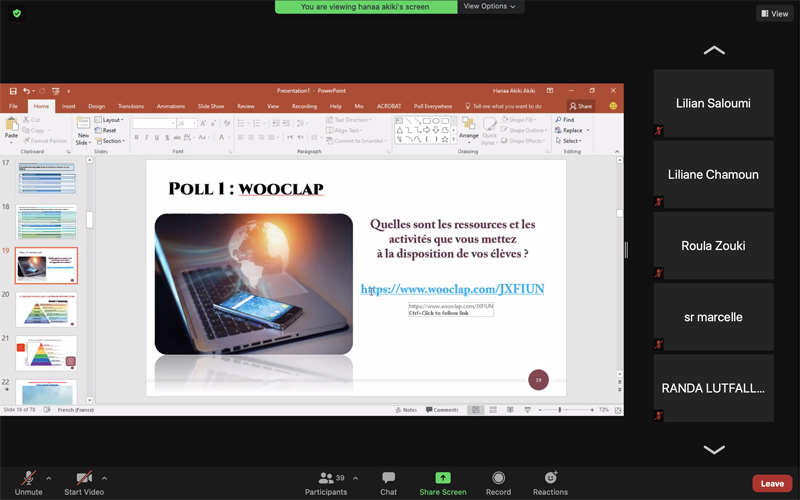This screenshot has width=800, height=500.
Task: Open the font size dropdown showing 24
Action: 187,123
